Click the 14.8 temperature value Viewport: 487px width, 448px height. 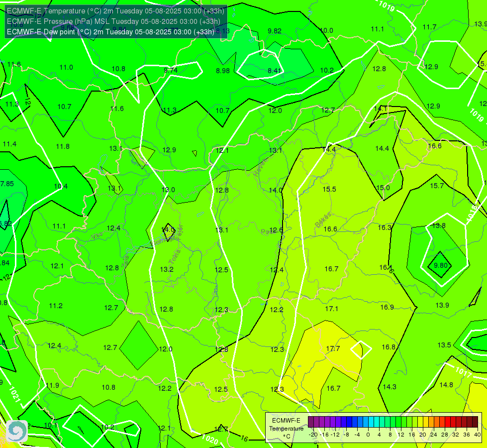446,385
